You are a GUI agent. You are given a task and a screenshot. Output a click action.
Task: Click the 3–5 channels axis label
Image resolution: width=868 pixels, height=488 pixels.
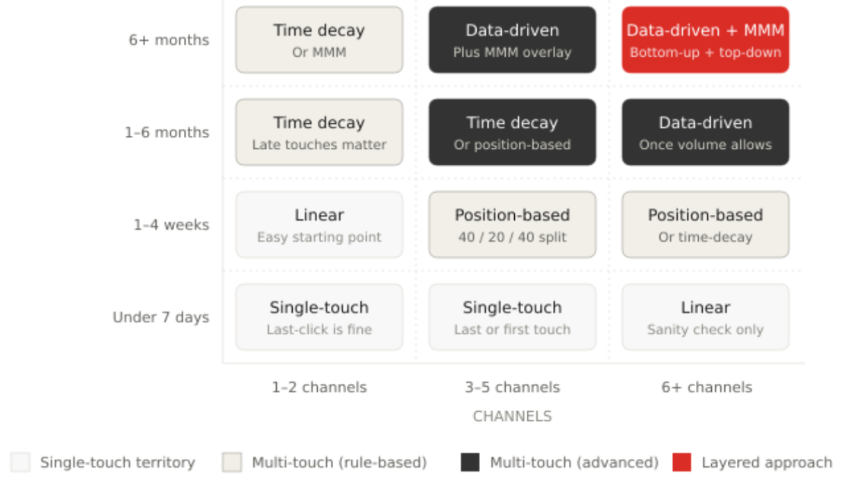click(x=512, y=387)
